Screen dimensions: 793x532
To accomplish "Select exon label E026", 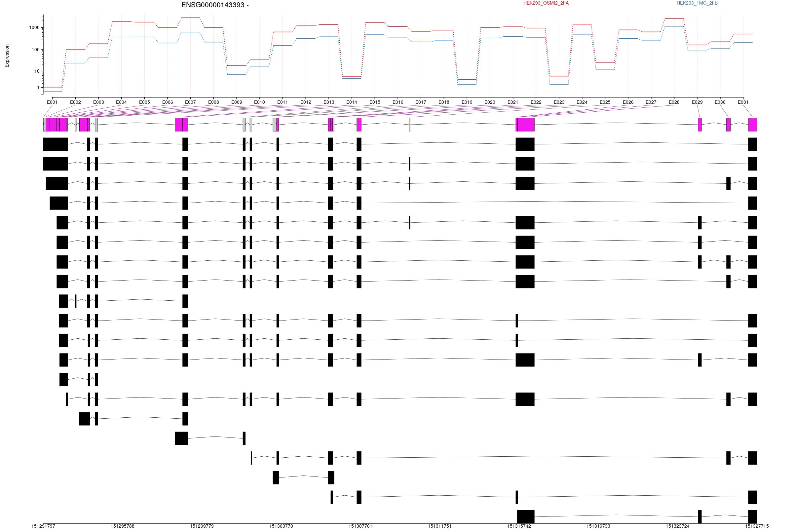I will pyautogui.click(x=628, y=102).
